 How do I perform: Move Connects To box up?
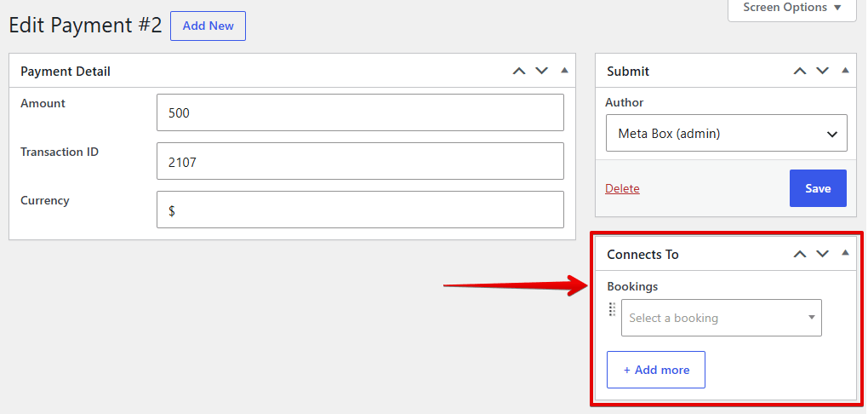pyautogui.click(x=800, y=254)
